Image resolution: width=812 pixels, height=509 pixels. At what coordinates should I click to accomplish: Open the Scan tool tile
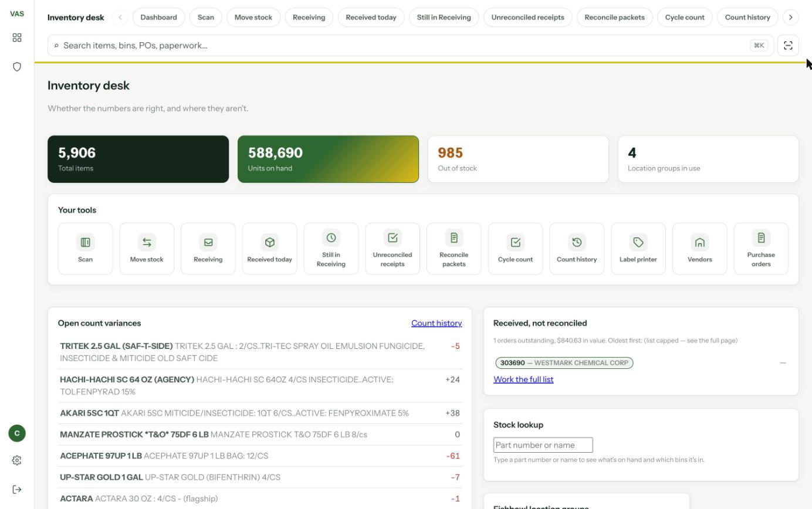(85, 249)
